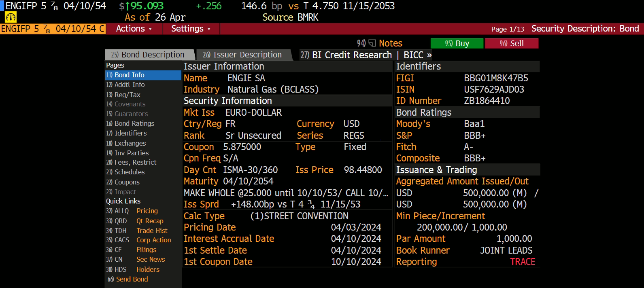Open CF Filings quick link
644x288 pixels.
click(x=131, y=250)
